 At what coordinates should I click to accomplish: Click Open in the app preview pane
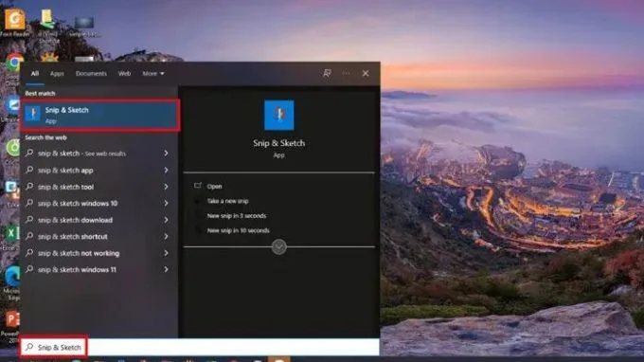pos(214,187)
